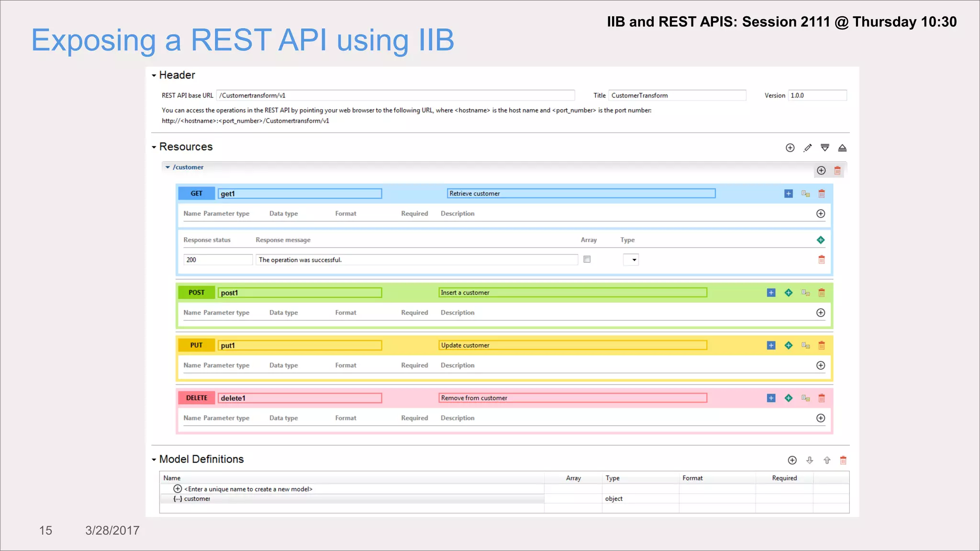Click the DELETE method badge
The width and height of the screenshot is (980, 551).
tap(197, 398)
